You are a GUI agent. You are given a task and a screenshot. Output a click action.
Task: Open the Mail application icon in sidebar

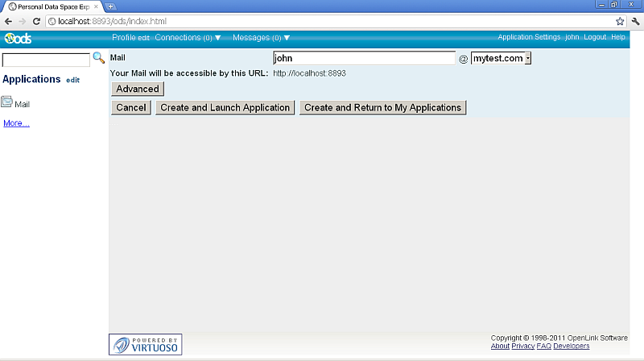tap(7, 103)
